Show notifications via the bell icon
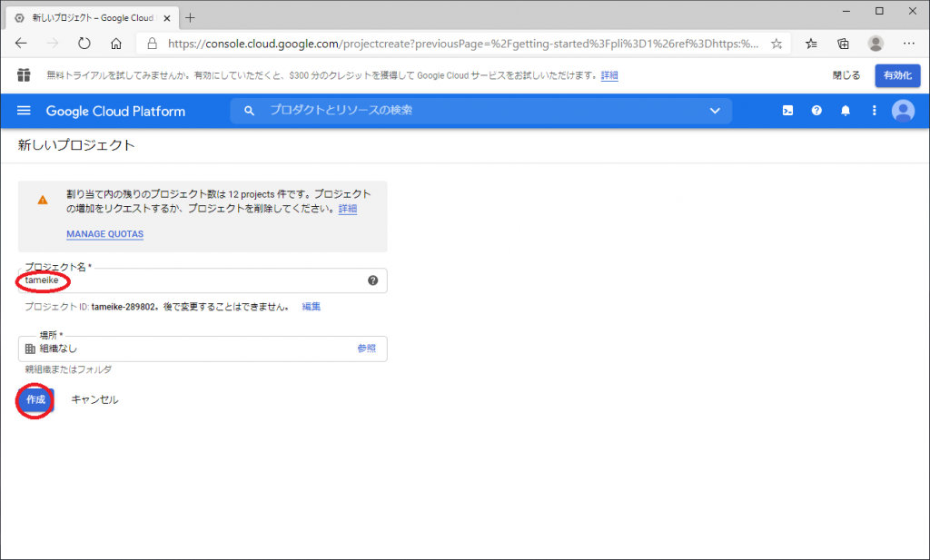Image resolution: width=930 pixels, height=560 pixels. click(x=846, y=111)
